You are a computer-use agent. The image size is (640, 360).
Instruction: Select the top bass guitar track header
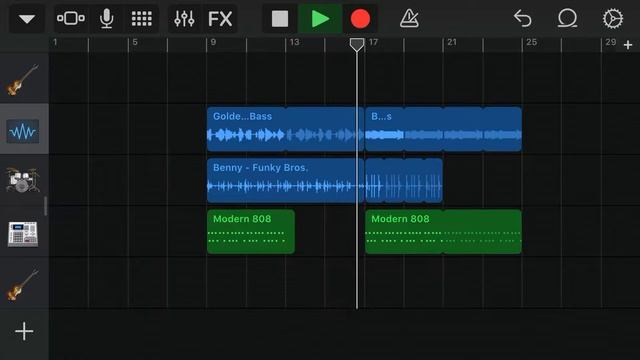[x=24, y=78]
